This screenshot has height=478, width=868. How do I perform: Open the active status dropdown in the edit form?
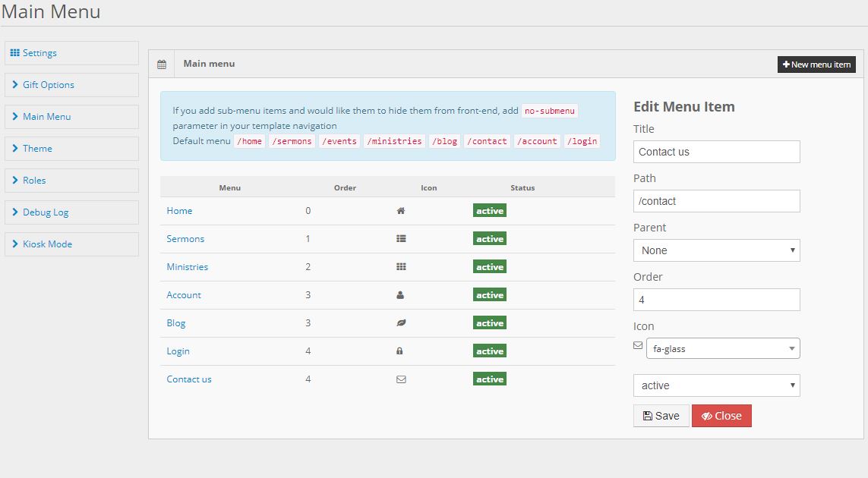[x=716, y=385]
